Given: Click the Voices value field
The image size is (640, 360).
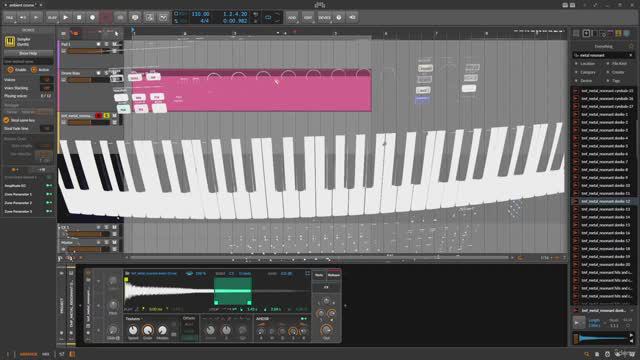Looking at the screenshot, I should coord(46,80).
